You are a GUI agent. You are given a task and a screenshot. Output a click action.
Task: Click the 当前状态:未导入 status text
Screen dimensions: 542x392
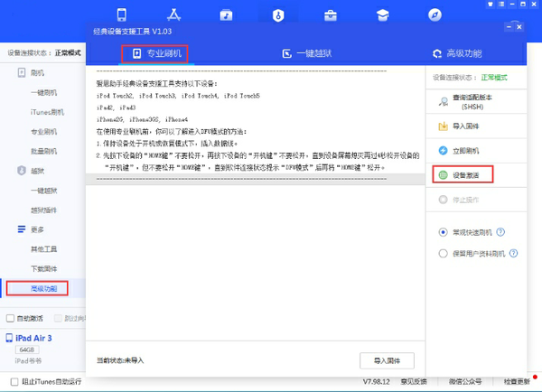point(120,360)
